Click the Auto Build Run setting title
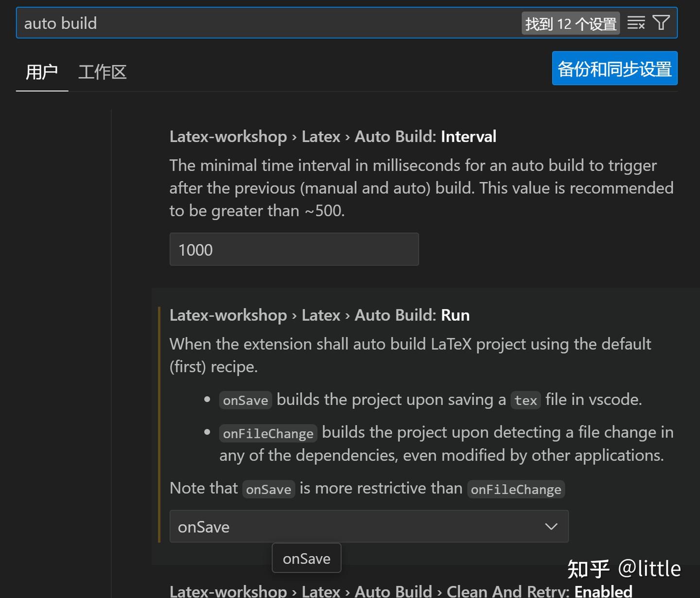Screen dimensions: 700x598 click(319, 315)
